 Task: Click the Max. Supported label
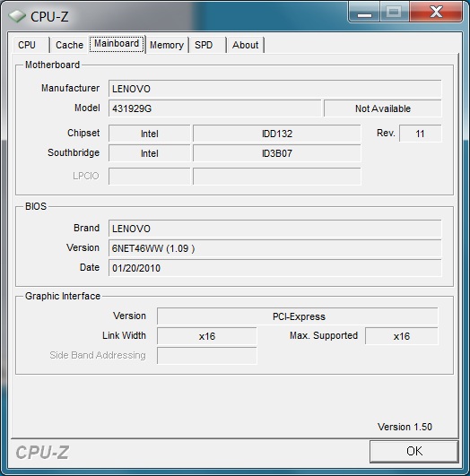tap(324, 335)
